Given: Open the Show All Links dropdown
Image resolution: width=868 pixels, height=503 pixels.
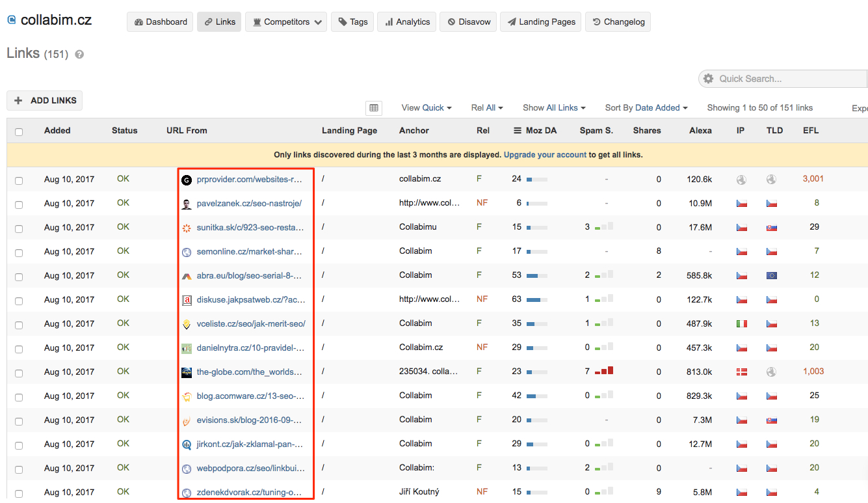Looking at the screenshot, I should (554, 108).
